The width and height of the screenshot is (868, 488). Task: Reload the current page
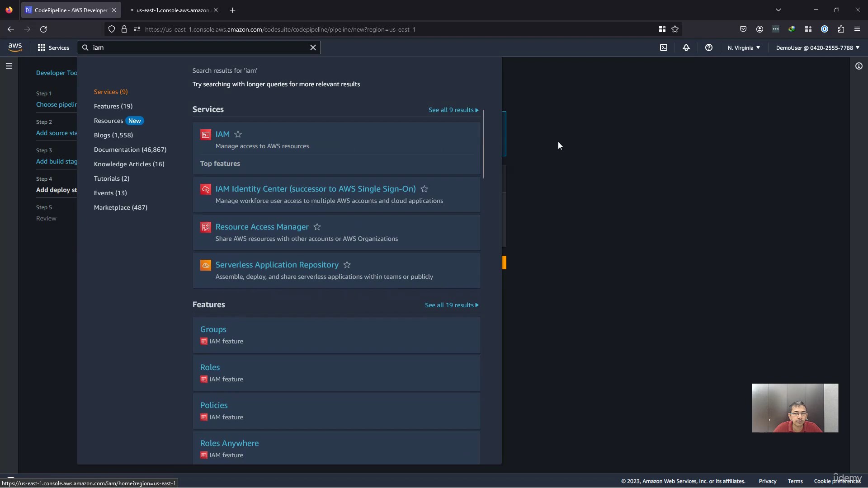pos(43,29)
